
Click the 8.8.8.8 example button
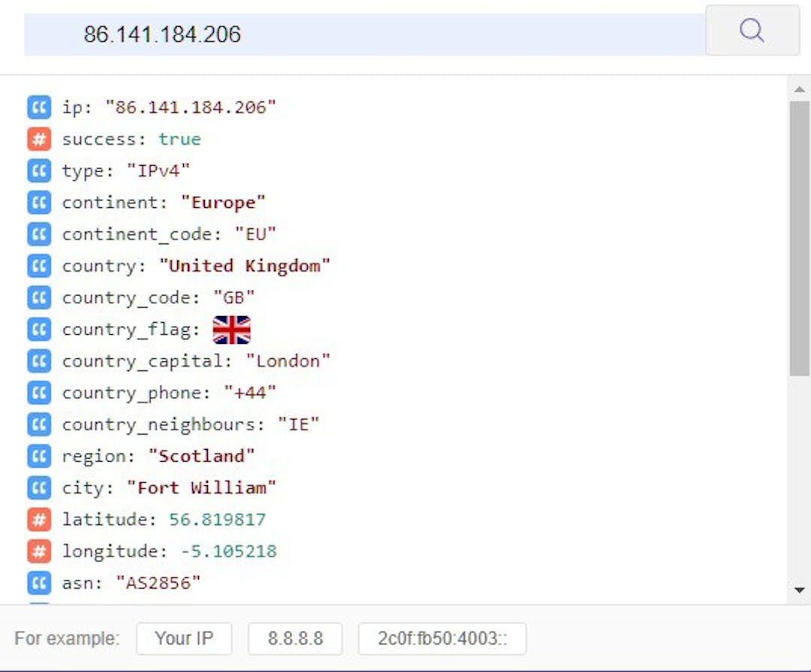295,638
